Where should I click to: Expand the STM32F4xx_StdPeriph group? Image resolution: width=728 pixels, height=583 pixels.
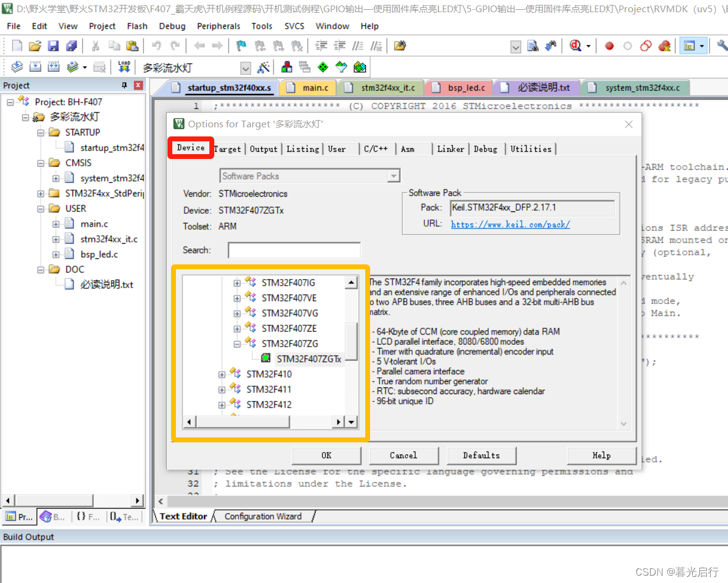click(x=40, y=193)
